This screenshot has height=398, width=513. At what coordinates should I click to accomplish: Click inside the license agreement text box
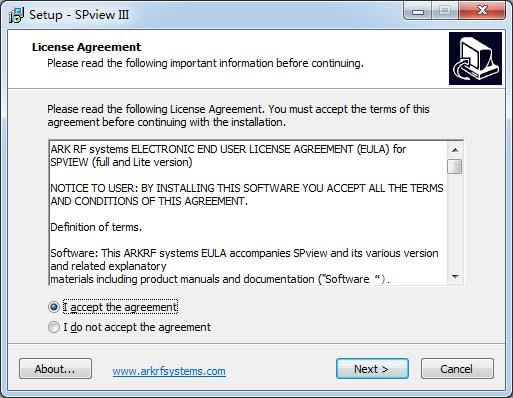(x=248, y=213)
